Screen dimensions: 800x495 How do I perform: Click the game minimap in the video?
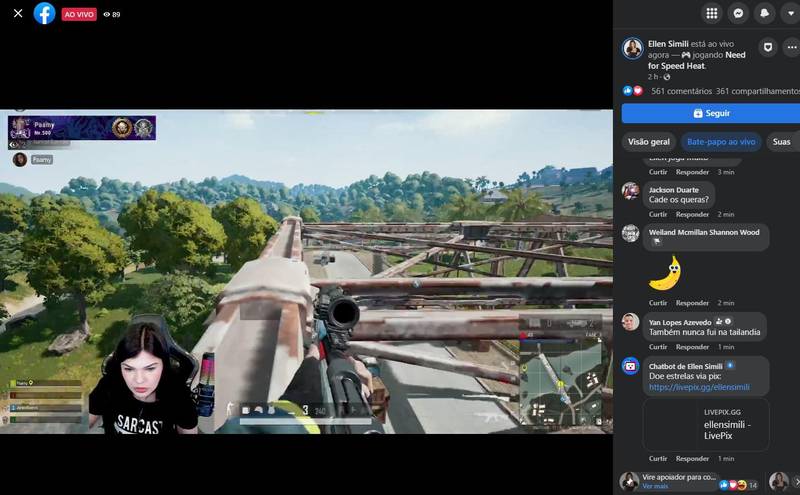561,383
